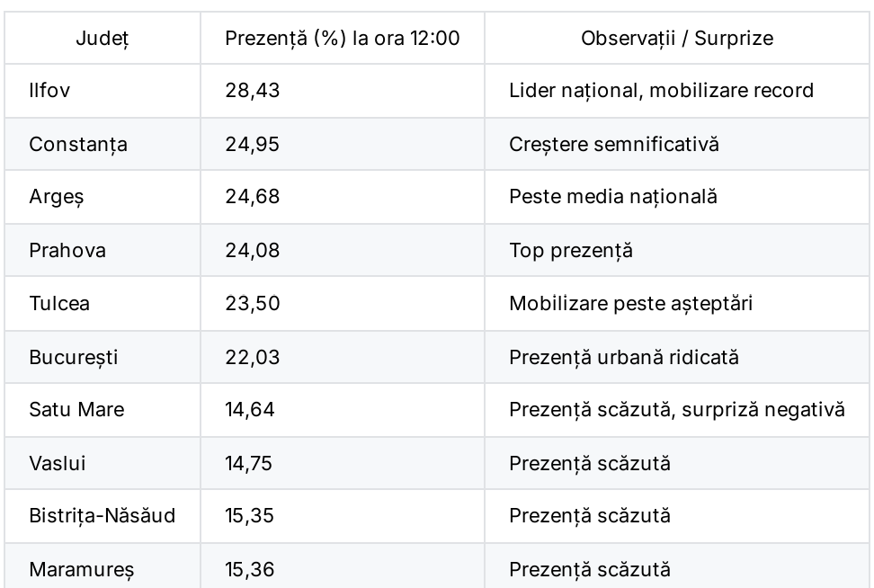
Task: Select the Satu Mare county cell
Action: coord(77,410)
